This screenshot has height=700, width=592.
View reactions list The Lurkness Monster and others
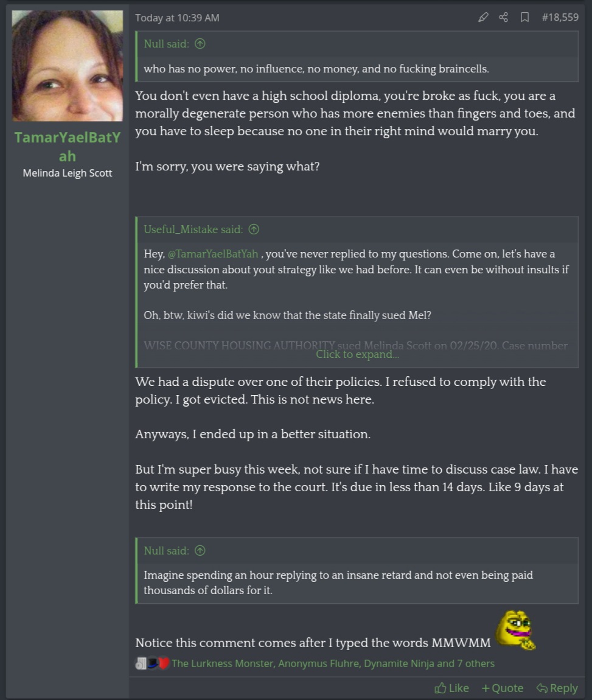[333, 663]
